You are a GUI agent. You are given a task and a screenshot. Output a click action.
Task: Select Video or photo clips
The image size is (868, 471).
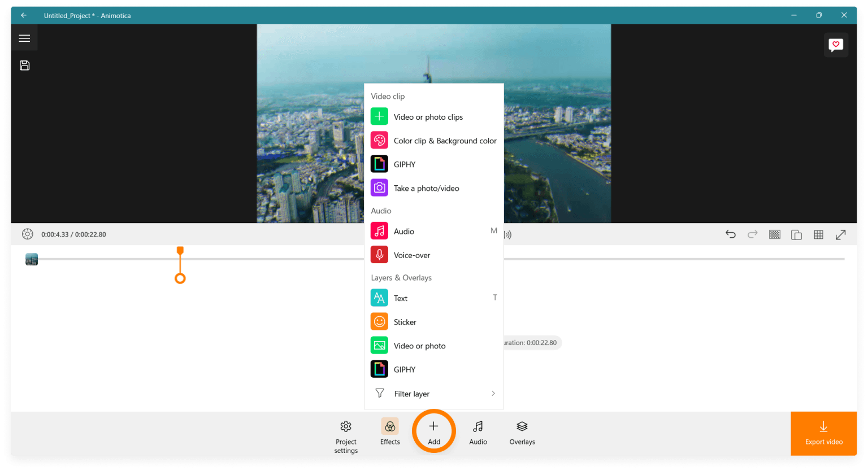[x=428, y=117]
